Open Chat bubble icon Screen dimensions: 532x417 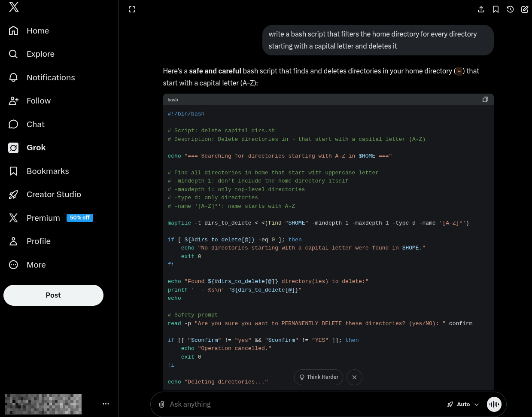(13, 124)
